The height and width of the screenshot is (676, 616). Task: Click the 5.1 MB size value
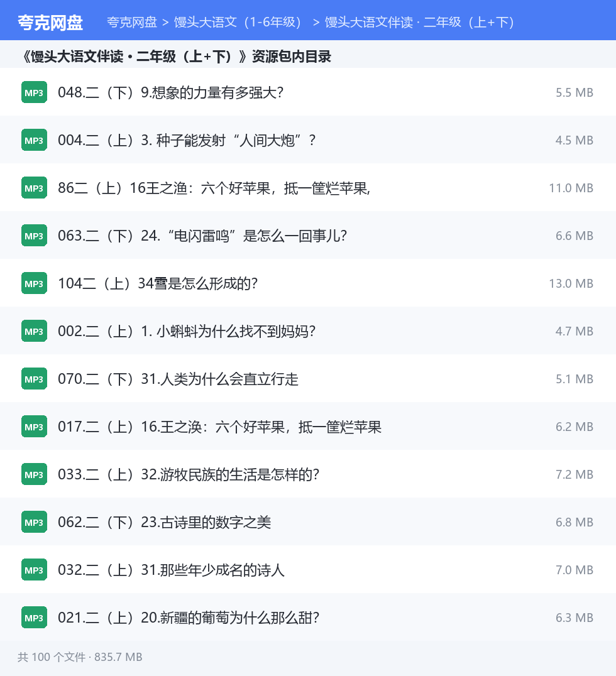574,379
